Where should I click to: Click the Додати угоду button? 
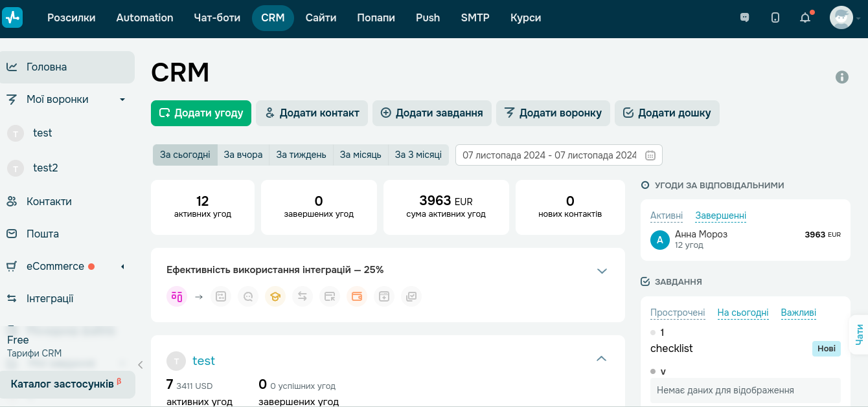click(x=201, y=113)
